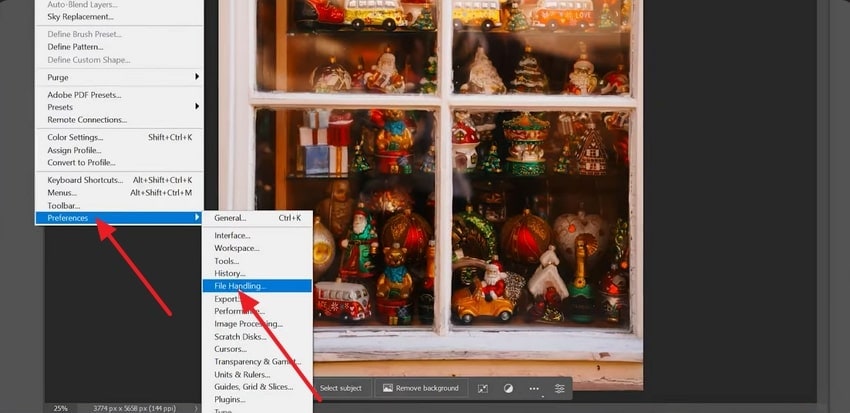This screenshot has height=413, width=850.
Task: Open Adobe PDF Presets...
Action: click(x=119, y=95)
